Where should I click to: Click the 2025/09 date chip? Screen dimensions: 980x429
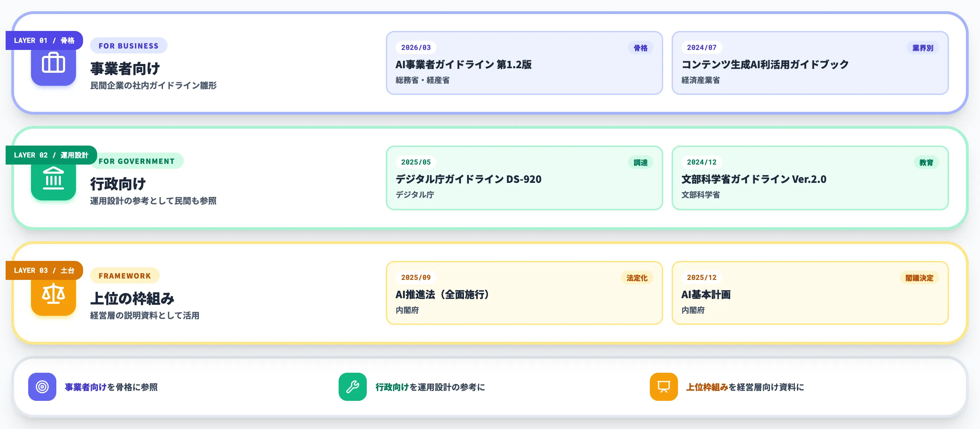click(x=416, y=277)
